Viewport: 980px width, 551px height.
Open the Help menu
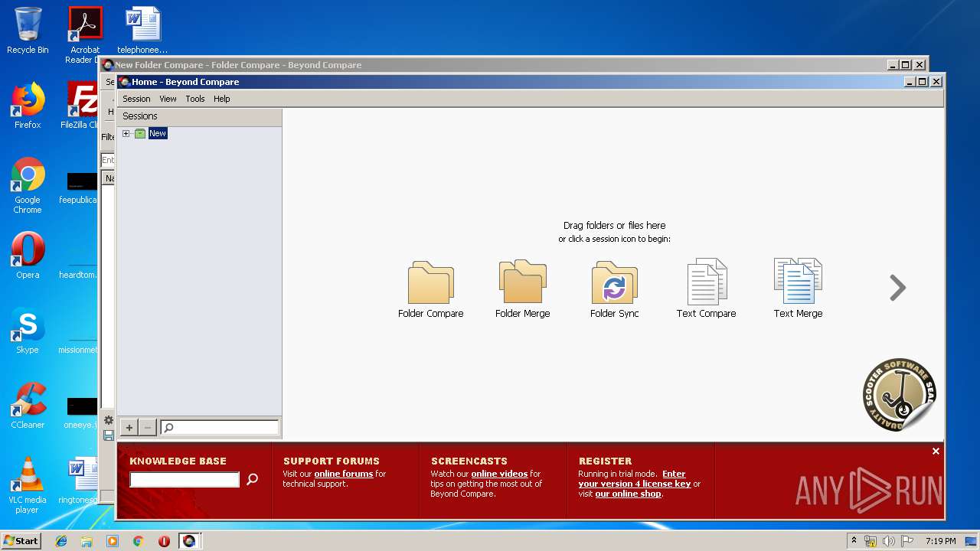(x=222, y=99)
